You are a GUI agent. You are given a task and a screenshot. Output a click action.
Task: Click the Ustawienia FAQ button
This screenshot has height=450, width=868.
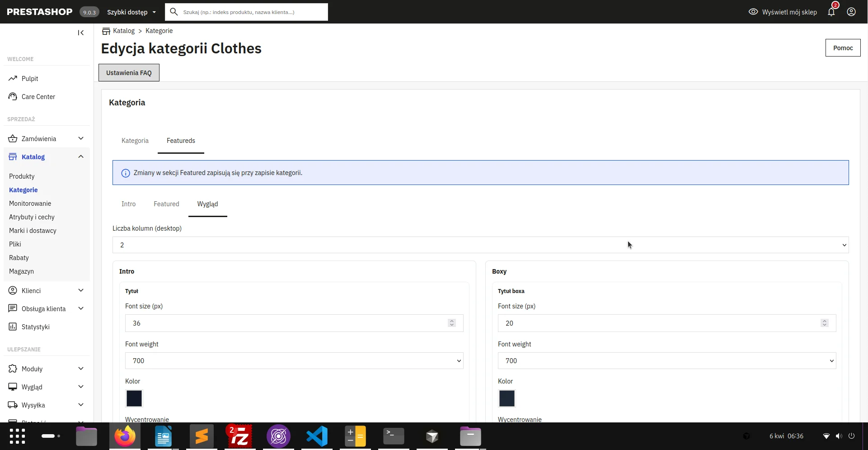coord(129,73)
